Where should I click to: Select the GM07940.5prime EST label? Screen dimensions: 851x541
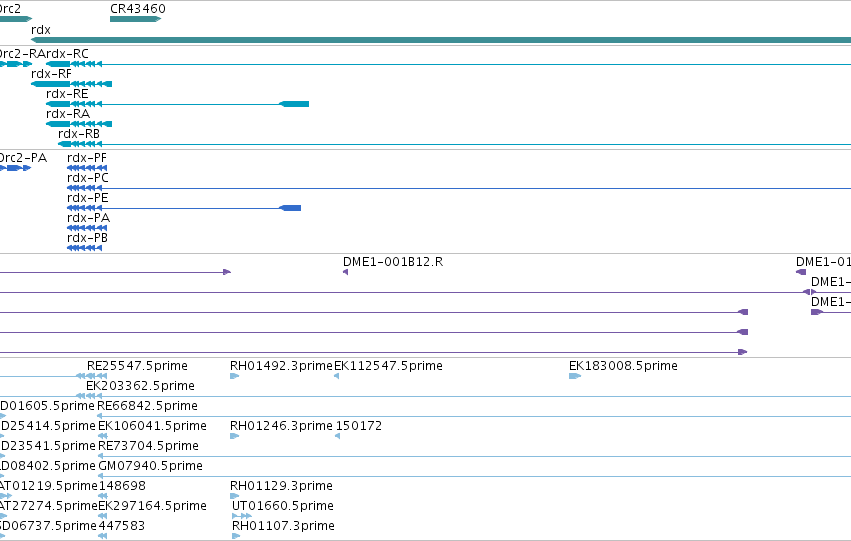click(x=150, y=467)
